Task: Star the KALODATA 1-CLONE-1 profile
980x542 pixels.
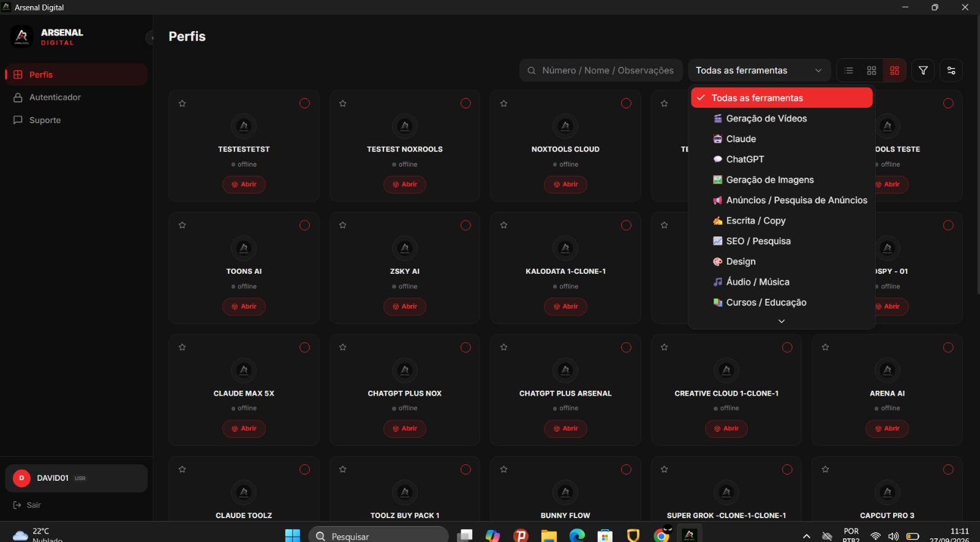Action: pos(503,225)
